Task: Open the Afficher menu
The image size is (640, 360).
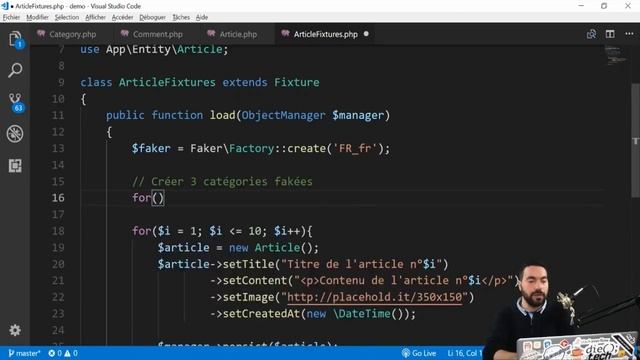Action: tap(95, 17)
